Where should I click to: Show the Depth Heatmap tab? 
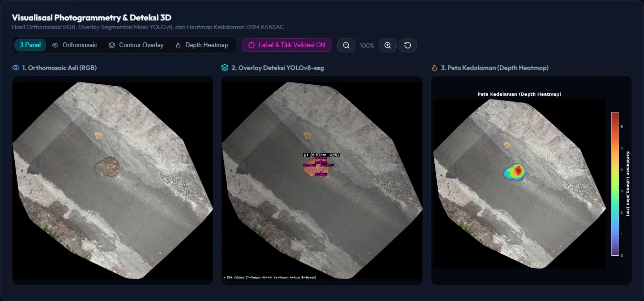(201, 45)
